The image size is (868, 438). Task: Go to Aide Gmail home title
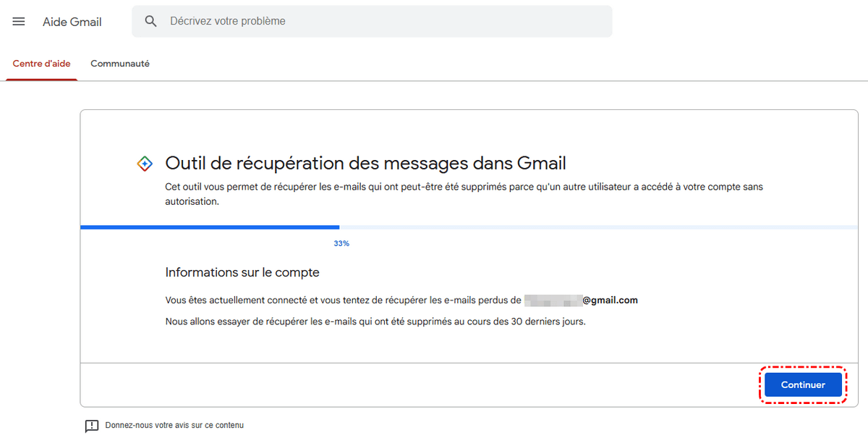tap(72, 22)
